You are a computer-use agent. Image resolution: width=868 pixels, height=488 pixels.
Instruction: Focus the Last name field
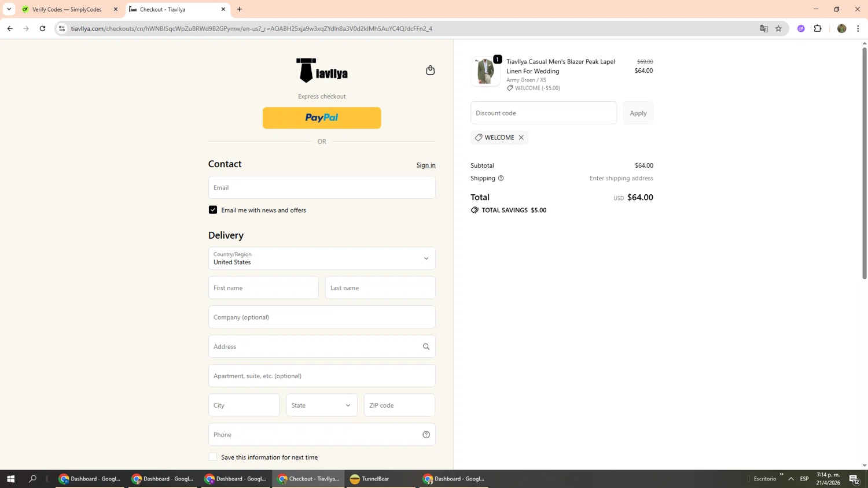[380, 288]
